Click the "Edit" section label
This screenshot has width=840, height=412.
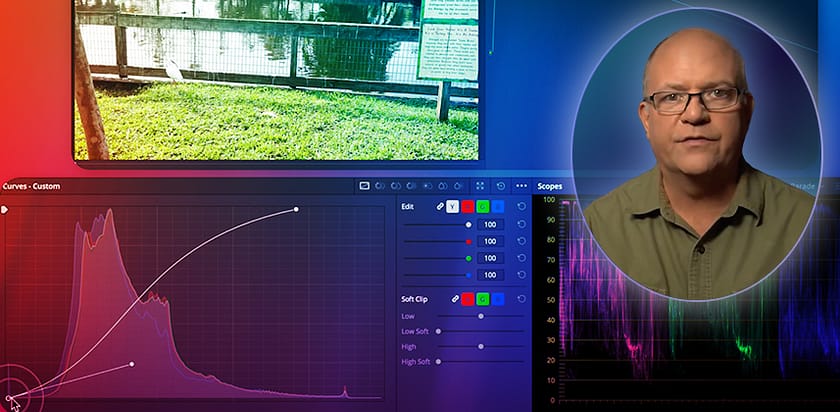[x=407, y=206]
